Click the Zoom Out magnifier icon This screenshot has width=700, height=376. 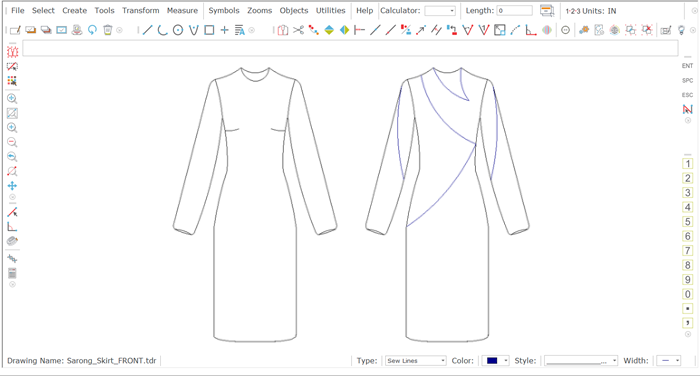tap(12, 142)
